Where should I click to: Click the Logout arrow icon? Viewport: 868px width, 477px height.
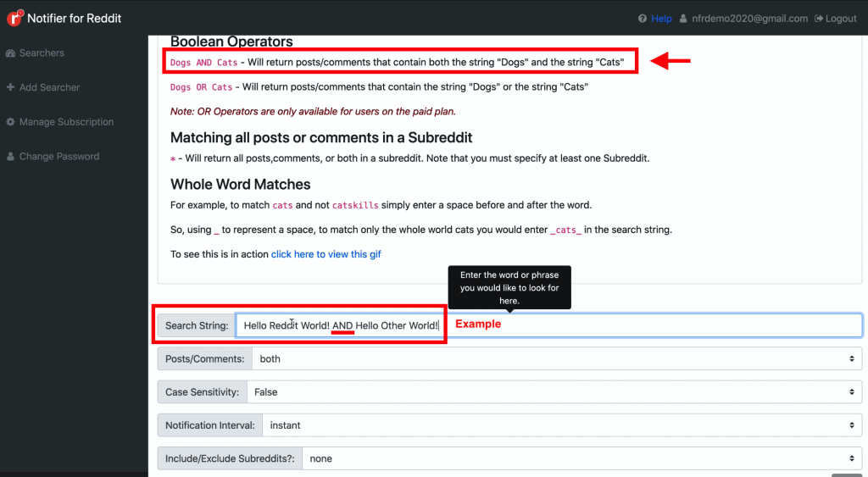(819, 19)
